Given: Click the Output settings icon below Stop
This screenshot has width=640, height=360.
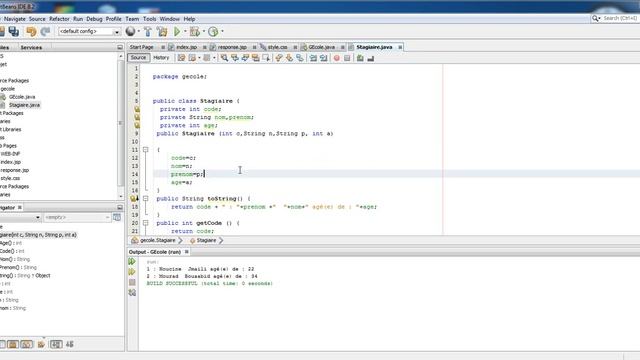Looking at the screenshot, I should (132, 293).
